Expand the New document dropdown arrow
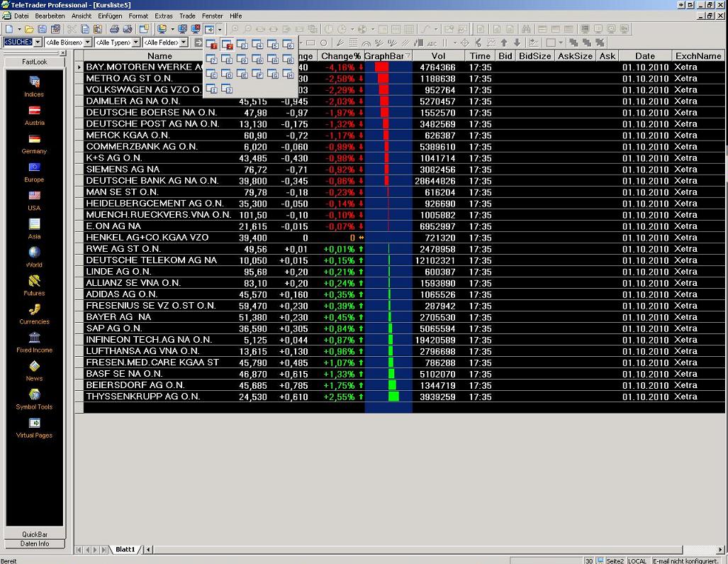The image size is (728, 564). 19,29
